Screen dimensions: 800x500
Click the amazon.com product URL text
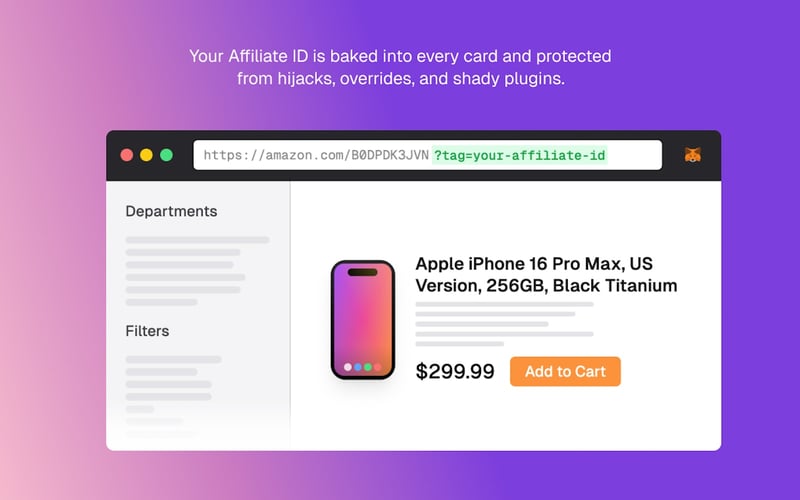click(x=316, y=155)
